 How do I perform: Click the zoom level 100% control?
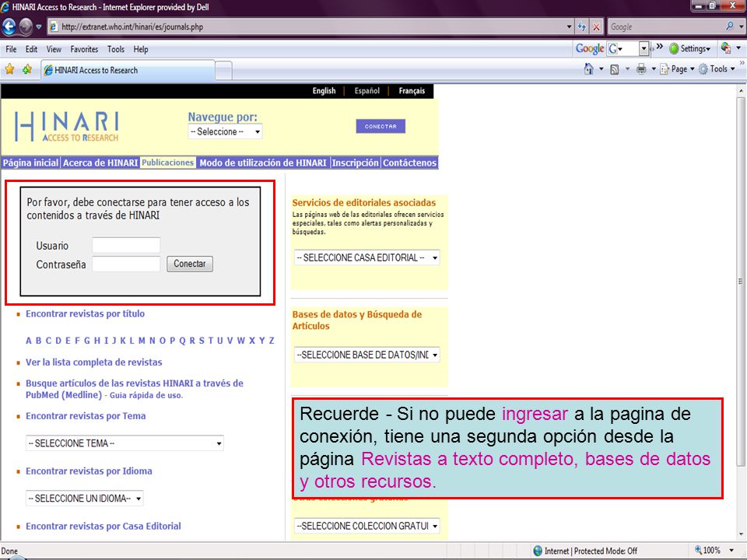pos(713,551)
